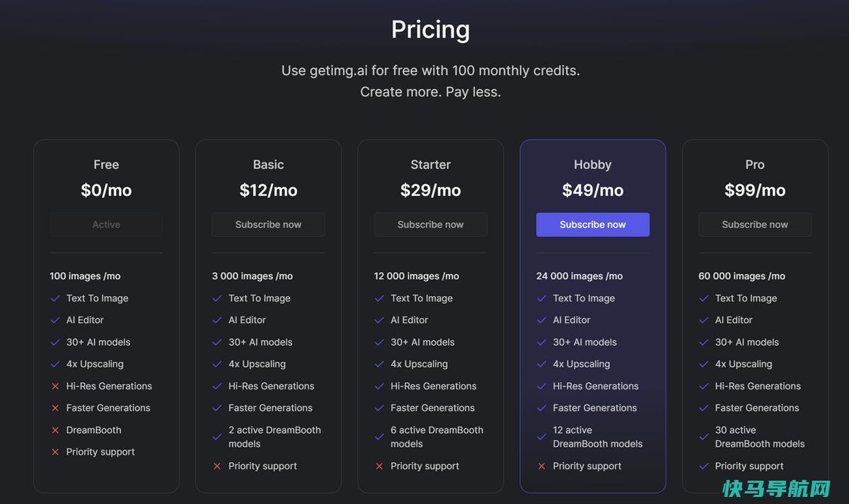849x504 pixels.
Task: Click red X beside Free Hi-Res Generations
Action: click(x=55, y=386)
